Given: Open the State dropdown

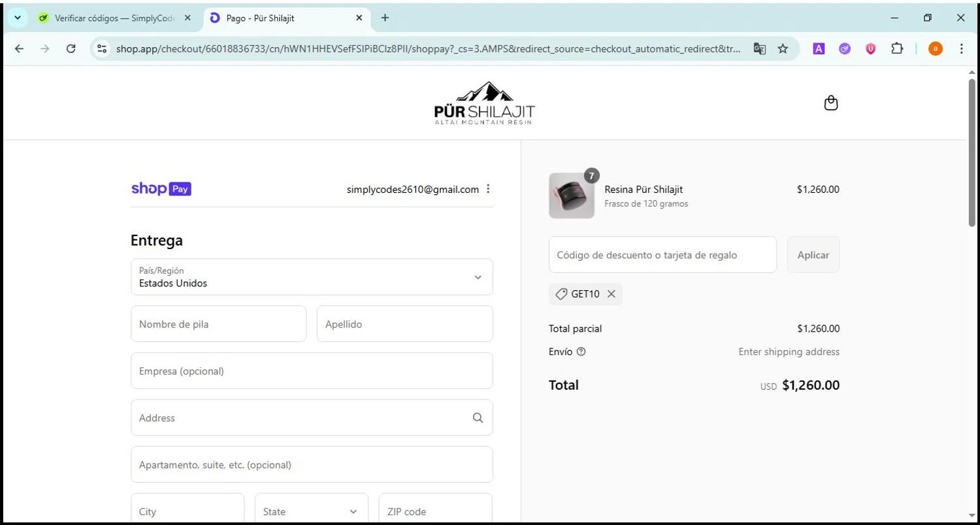Looking at the screenshot, I should 311,511.
